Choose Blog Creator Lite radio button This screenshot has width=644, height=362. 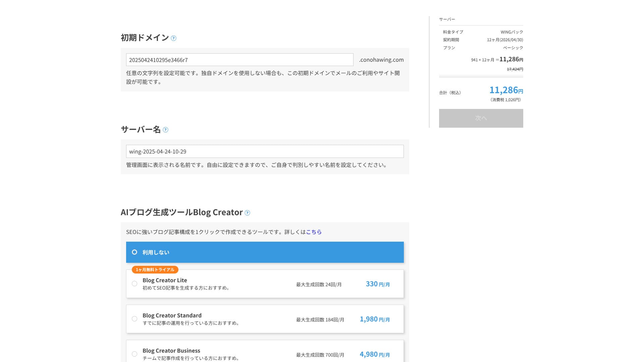(135, 284)
